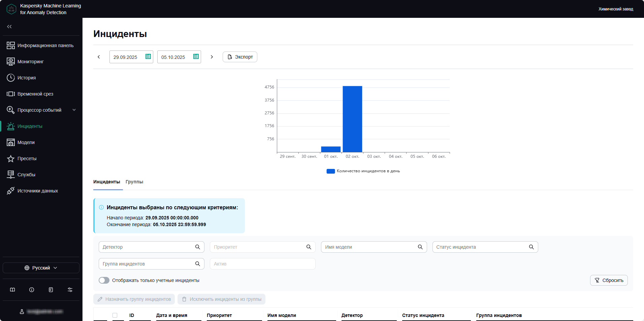
Task: Click the Сбросить filters button
Action: [609, 280]
